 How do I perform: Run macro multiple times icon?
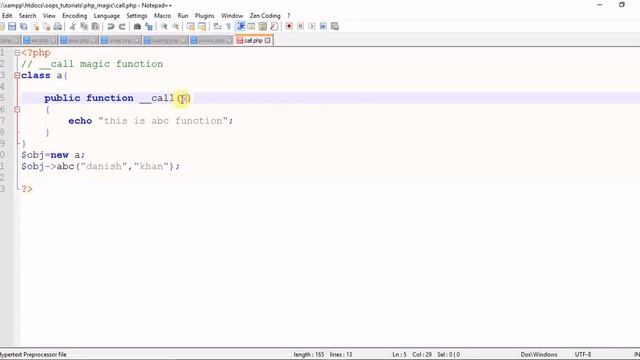click(x=323, y=27)
